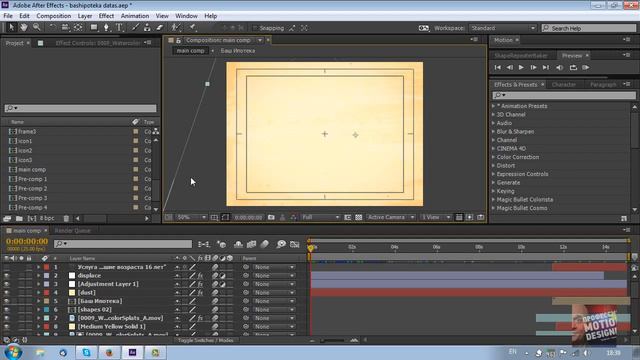Create a new folder in Project panel
Viewport: 640px width, 360px height.
coord(19,218)
